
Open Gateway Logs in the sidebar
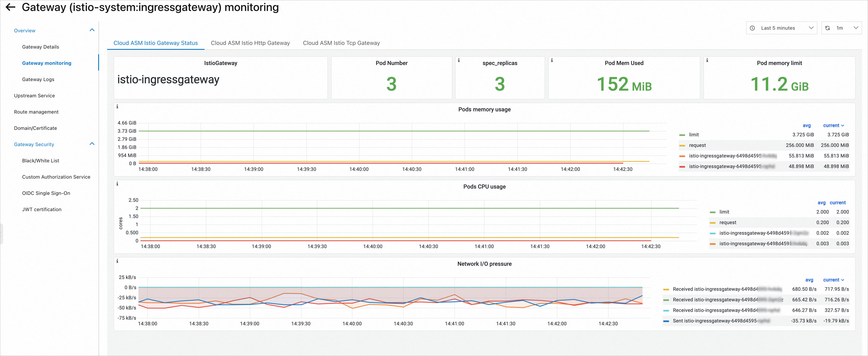tap(38, 79)
